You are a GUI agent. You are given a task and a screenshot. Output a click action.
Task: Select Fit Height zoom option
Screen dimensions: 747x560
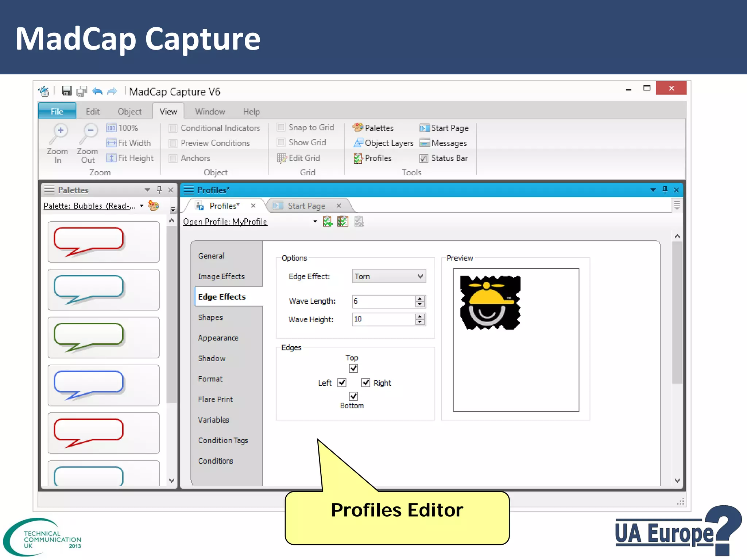(130, 158)
